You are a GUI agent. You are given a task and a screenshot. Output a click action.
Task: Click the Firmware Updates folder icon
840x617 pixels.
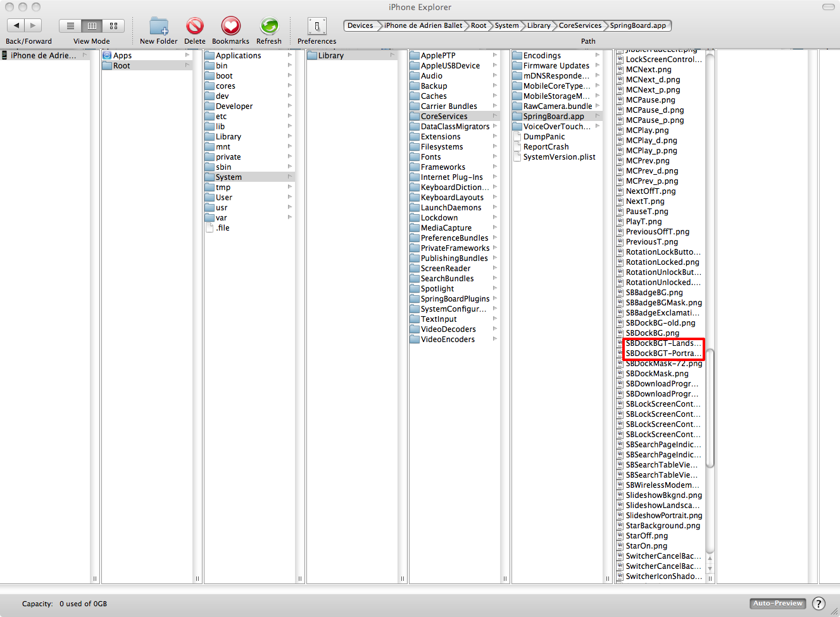[x=517, y=66]
